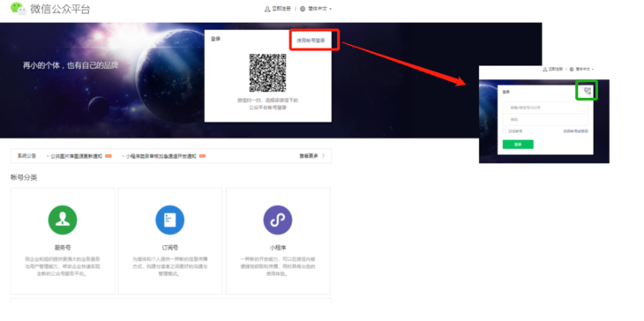Click 立即注册 in the inset screenshot header
This screenshot has width=644, height=321.
557,70
